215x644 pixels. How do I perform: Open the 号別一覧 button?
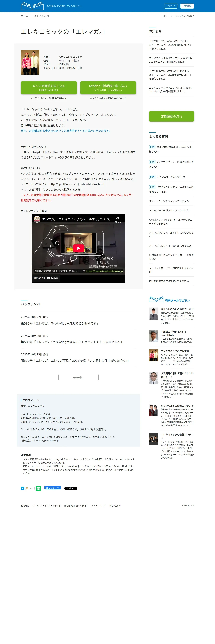point(78,377)
